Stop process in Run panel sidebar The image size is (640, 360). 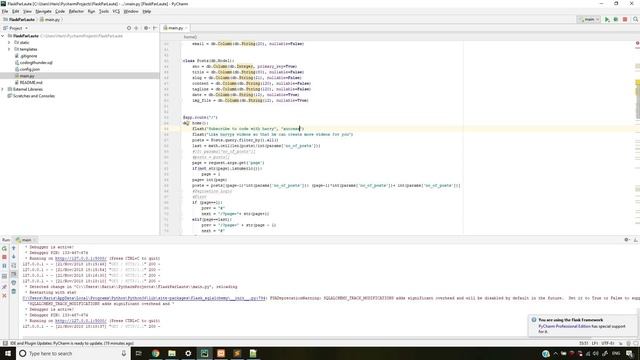(x=4, y=257)
